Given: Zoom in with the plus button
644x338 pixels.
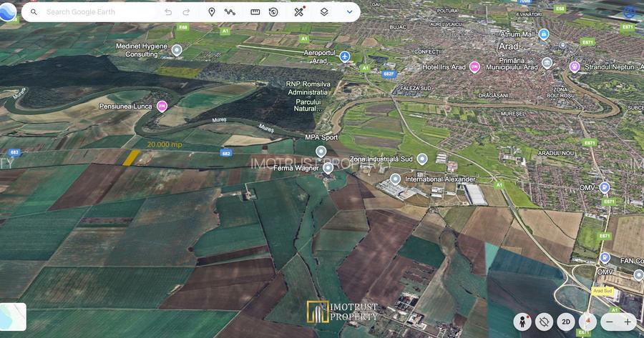Looking at the screenshot, I should pos(628,322).
